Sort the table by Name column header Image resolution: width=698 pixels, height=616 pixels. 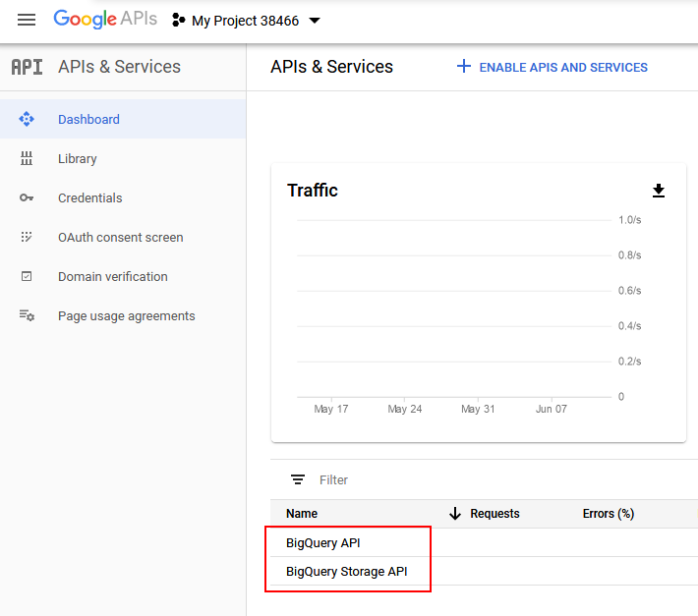click(302, 513)
